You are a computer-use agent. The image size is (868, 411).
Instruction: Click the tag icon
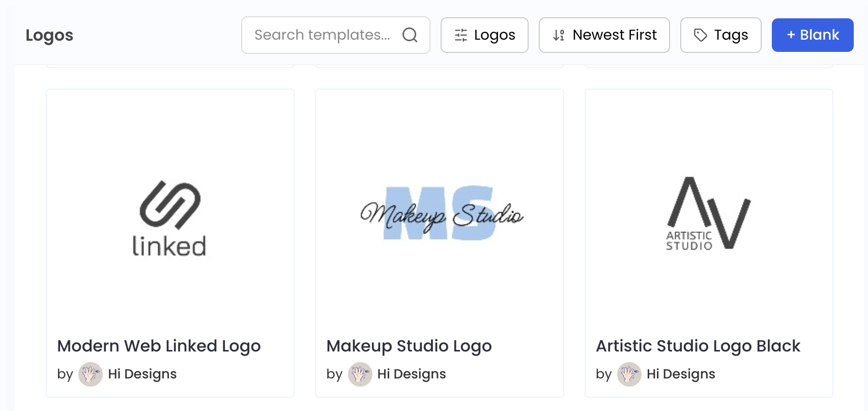701,35
